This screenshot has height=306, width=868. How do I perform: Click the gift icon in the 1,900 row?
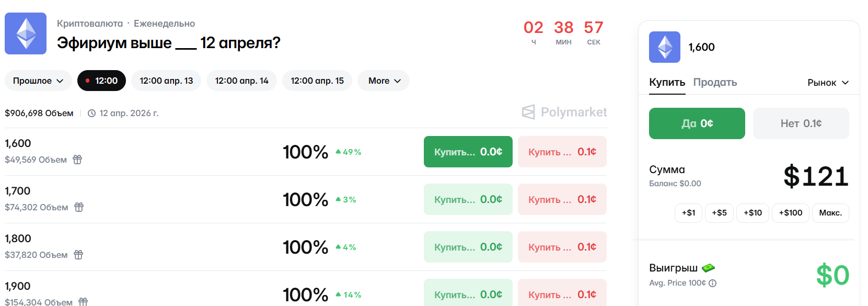tap(83, 302)
